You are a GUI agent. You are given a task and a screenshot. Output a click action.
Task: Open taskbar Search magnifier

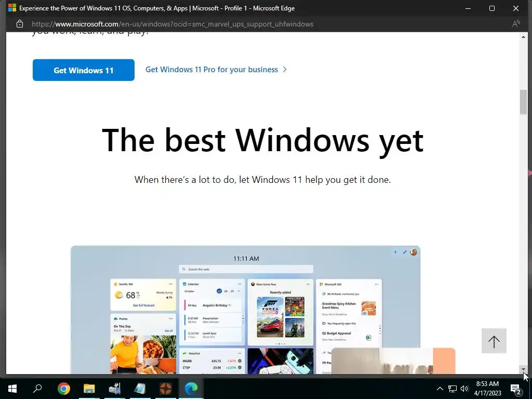coord(37,389)
